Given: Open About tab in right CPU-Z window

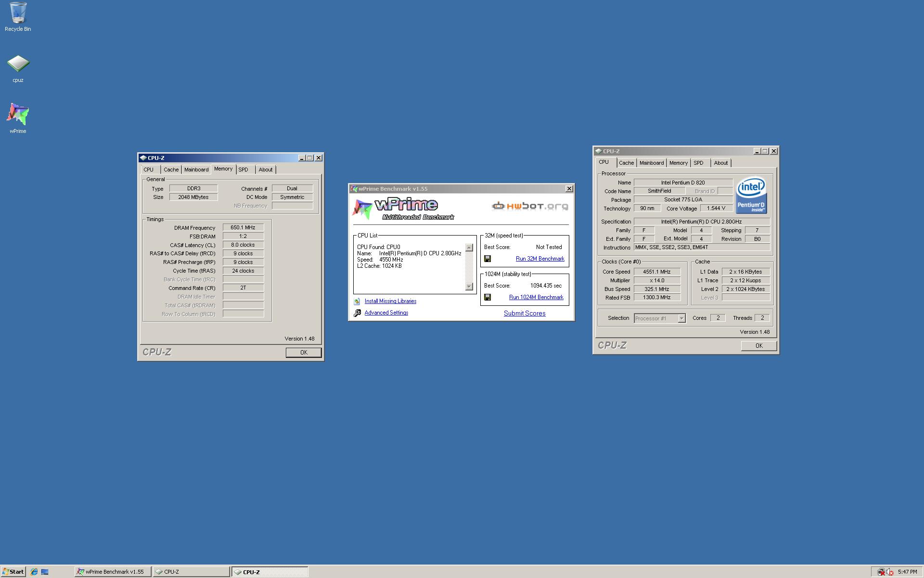Looking at the screenshot, I should [x=720, y=163].
